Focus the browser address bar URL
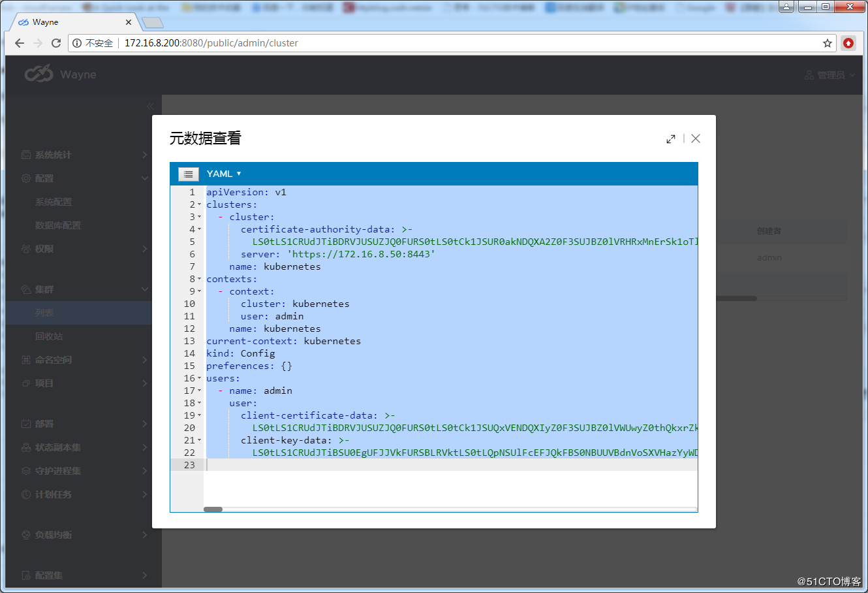 (x=211, y=43)
